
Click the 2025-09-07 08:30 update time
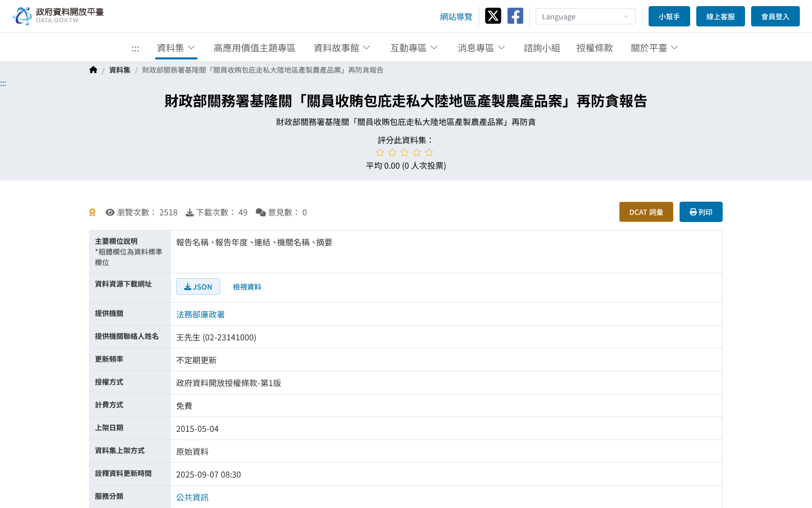click(x=209, y=474)
